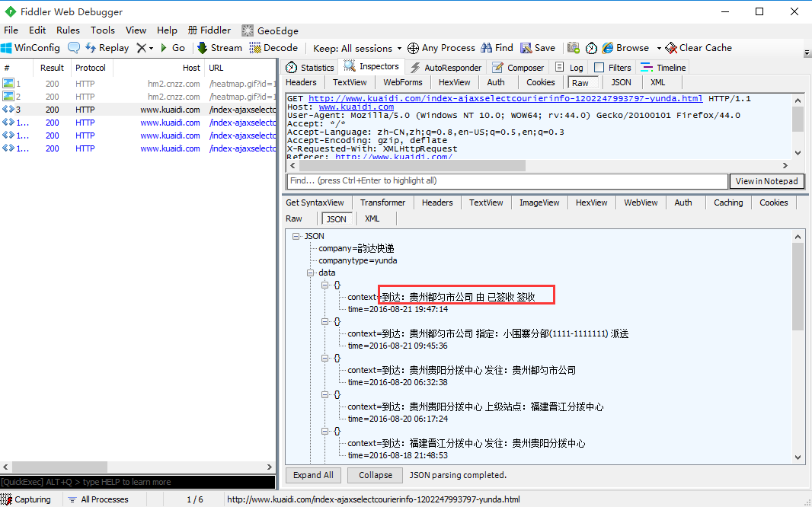Click the camera screenshot icon
The image size is (812, 507).
pos(574,48)
